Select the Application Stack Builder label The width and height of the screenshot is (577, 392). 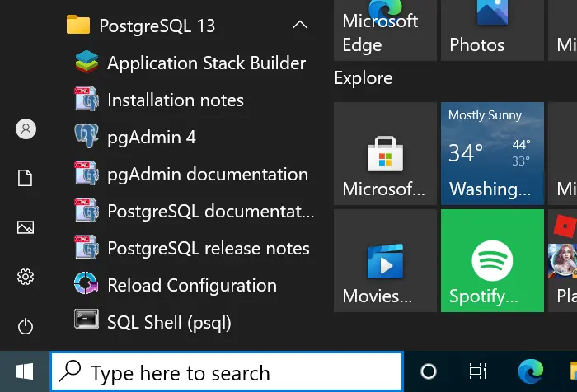206,63
